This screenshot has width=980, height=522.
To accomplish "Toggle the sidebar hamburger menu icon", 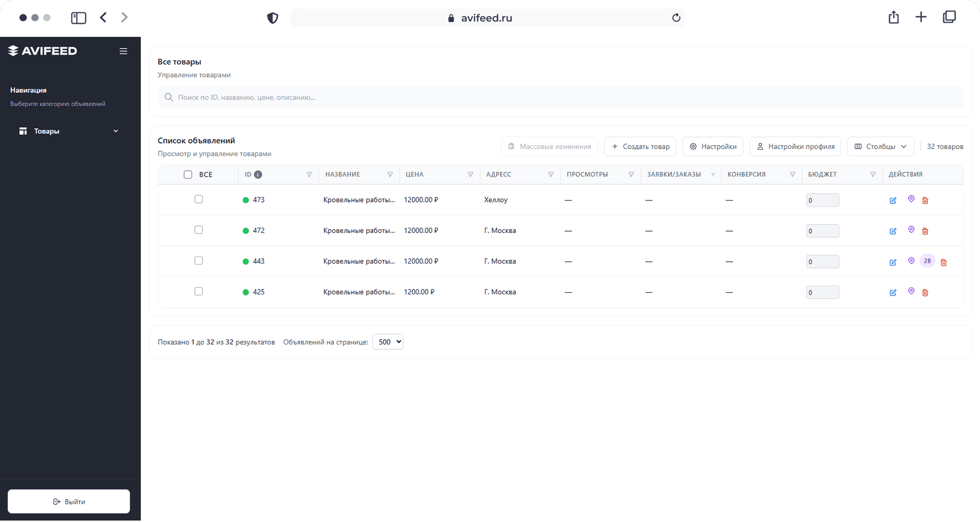I will (123, 51).
